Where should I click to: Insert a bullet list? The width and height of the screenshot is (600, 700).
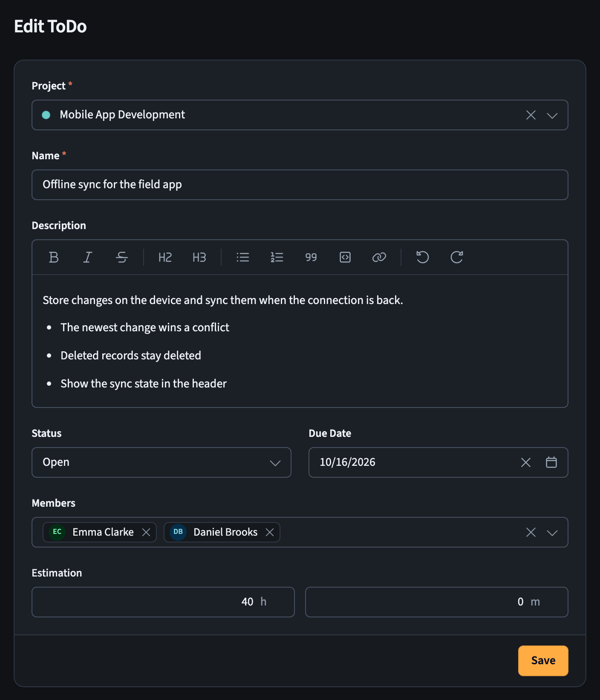(x=243, y=257)
